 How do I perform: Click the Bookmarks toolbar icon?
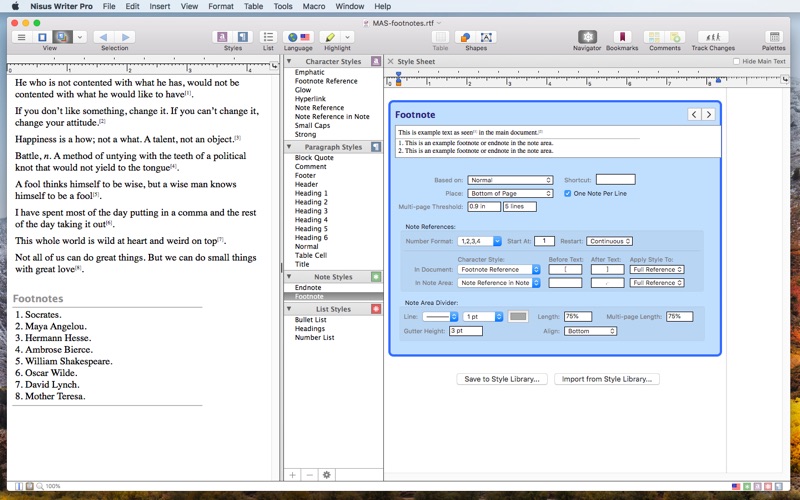622,38
